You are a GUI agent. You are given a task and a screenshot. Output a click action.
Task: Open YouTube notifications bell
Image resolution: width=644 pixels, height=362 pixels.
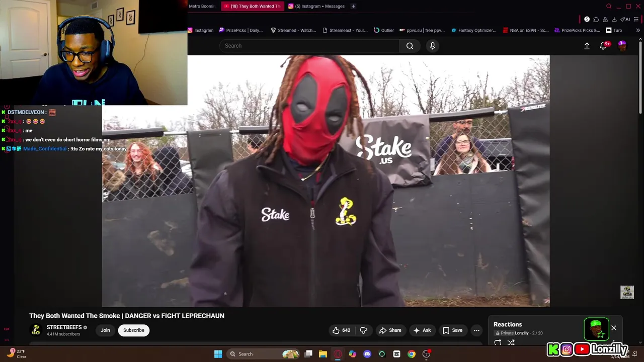click(x=604, y=46)
